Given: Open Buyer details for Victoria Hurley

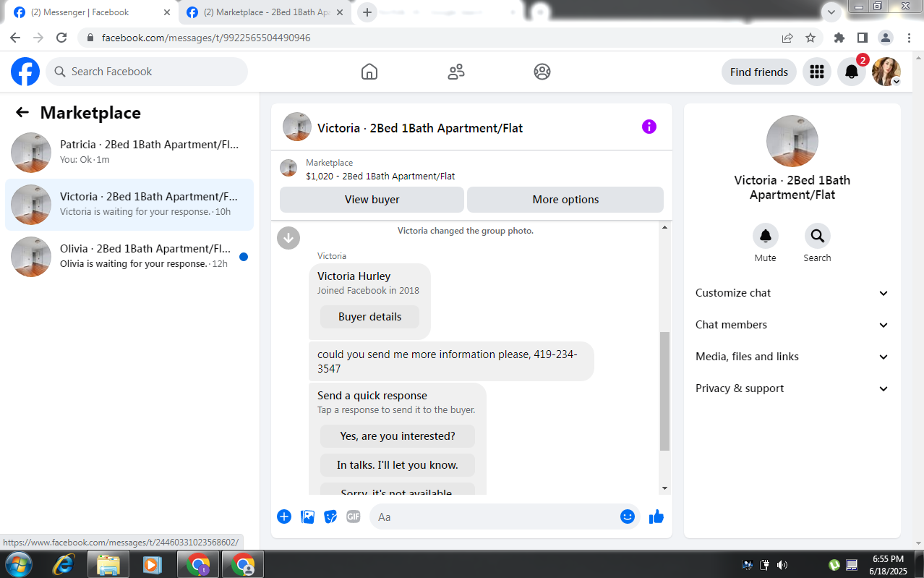Looking at the screenshot, I should coord(369,317).
